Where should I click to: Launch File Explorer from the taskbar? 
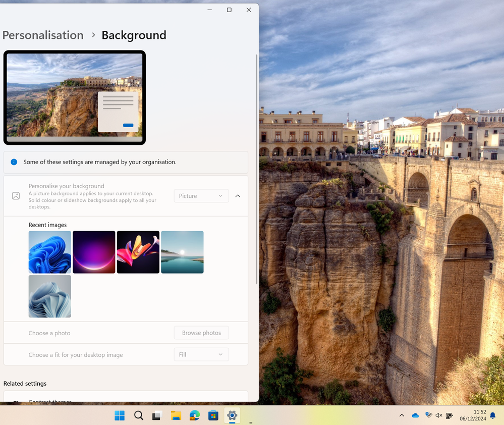[x=176, y=415]
